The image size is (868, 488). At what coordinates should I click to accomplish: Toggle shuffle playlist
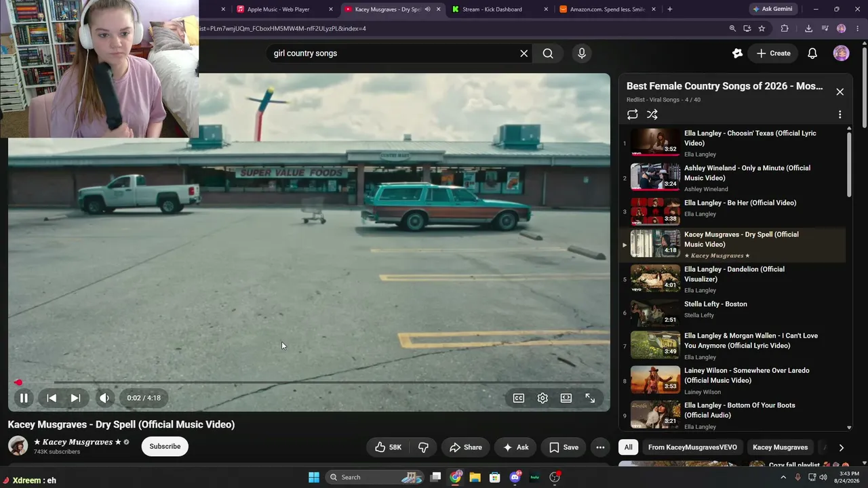coord(652,115)
